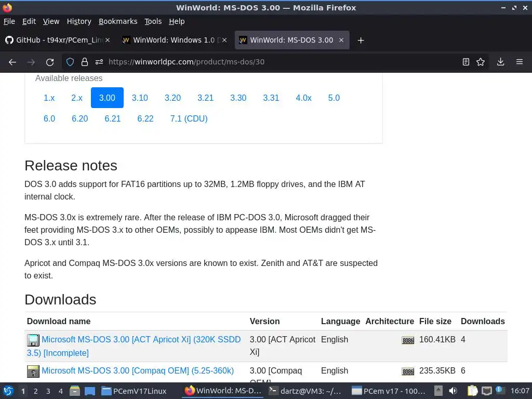
Task: Go back to the previous page
Action: point(12,62)
